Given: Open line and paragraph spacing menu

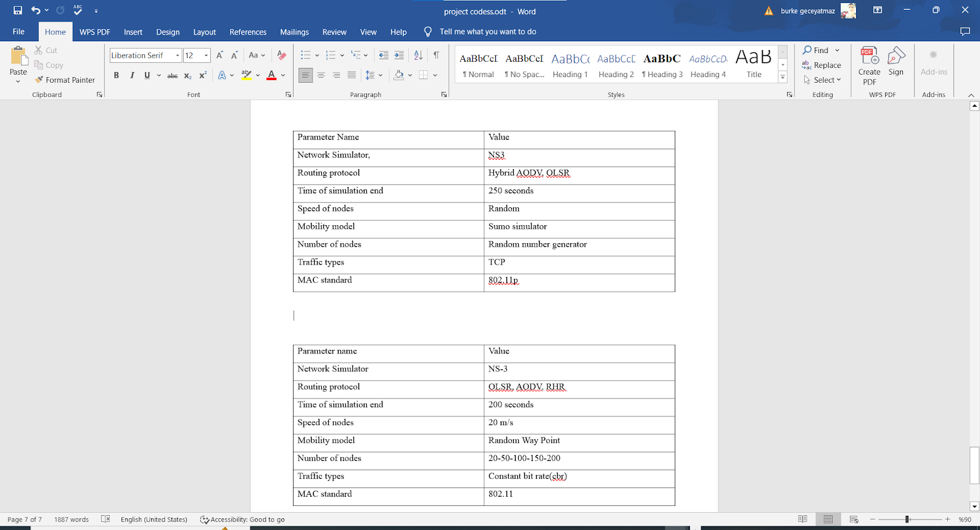Looking at the screenshot, I should pos(373,75).
